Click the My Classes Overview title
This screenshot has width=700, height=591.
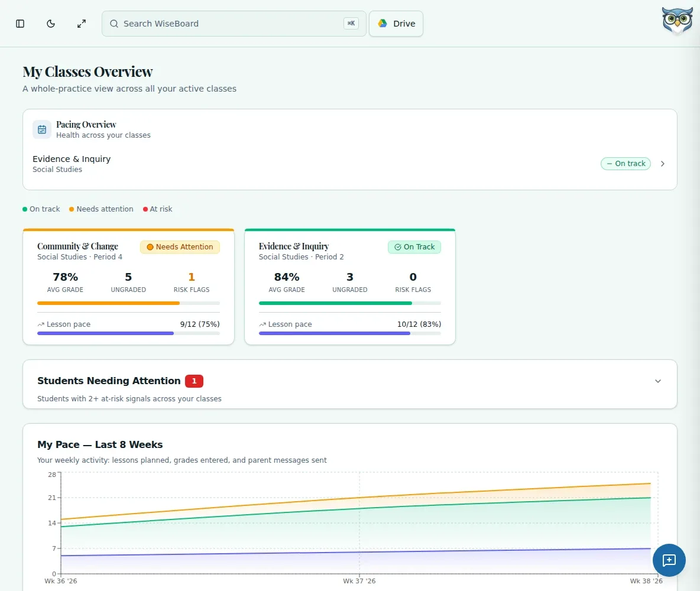click(x=87, y=72)
